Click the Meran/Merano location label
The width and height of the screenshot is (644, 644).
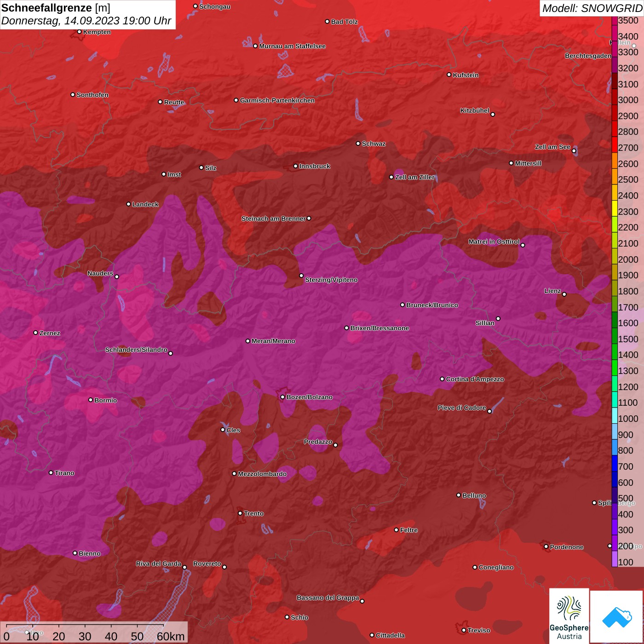(273, 341)
